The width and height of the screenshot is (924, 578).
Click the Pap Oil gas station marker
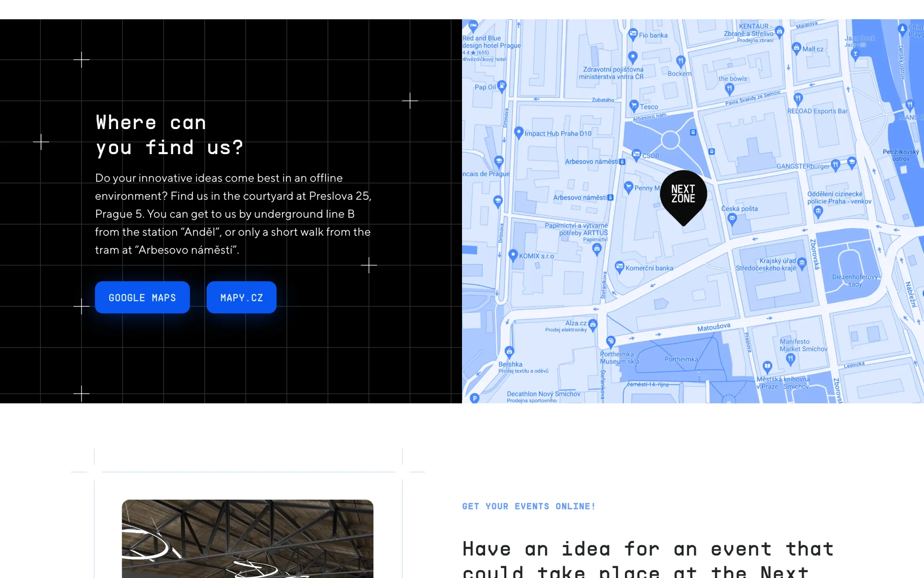coord(502,86)
